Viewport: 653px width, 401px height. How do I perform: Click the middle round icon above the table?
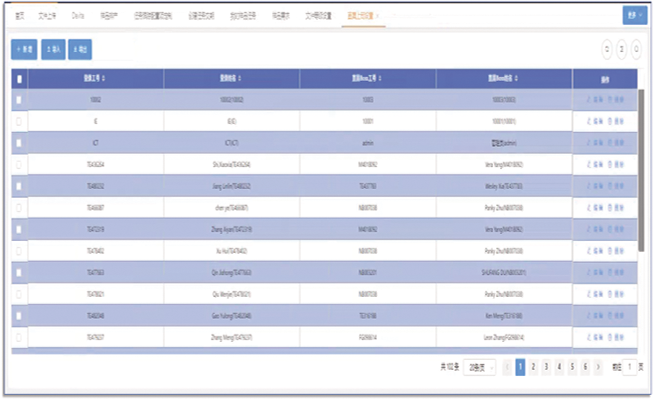tap(622, 48)
